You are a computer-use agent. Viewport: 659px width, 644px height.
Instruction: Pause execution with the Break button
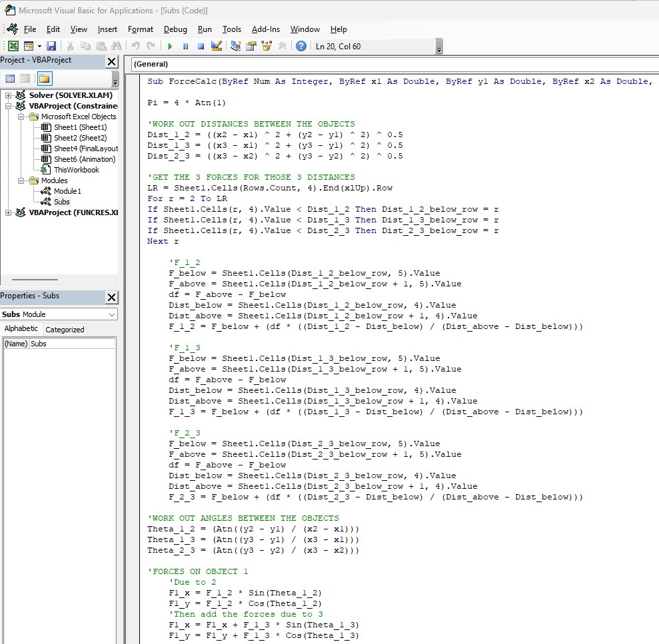[x=185, y=46]
